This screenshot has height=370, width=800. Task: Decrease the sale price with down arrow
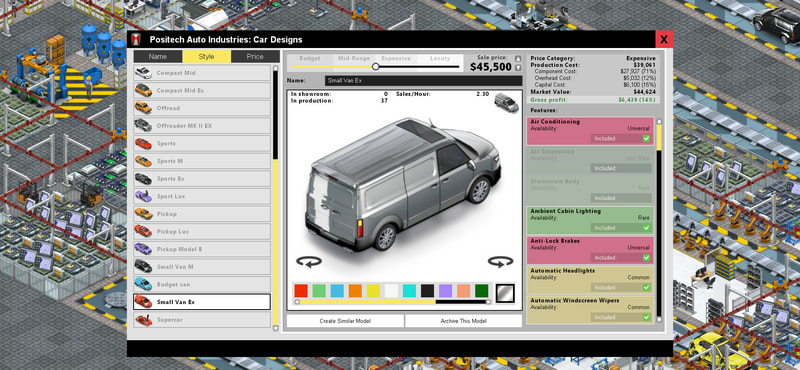pyautogui.click(x=518, y=68)
